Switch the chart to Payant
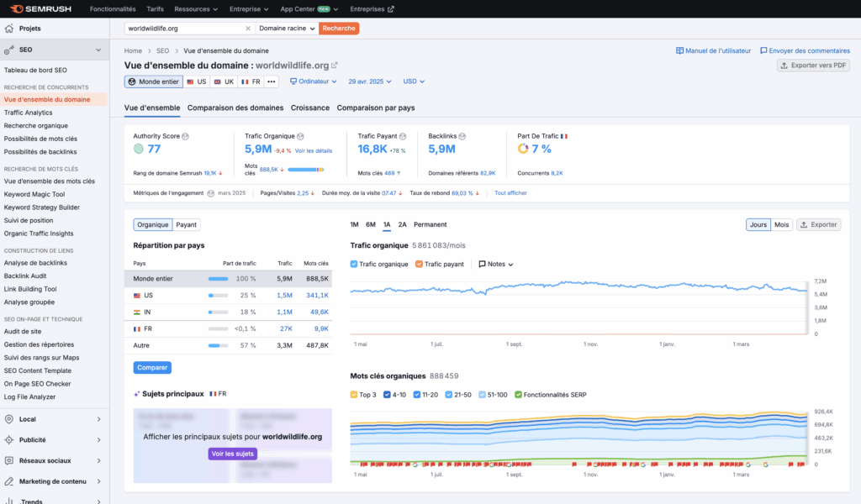Image resolution: width=861 pixels, height=504 pixels. tap(186, 225)
